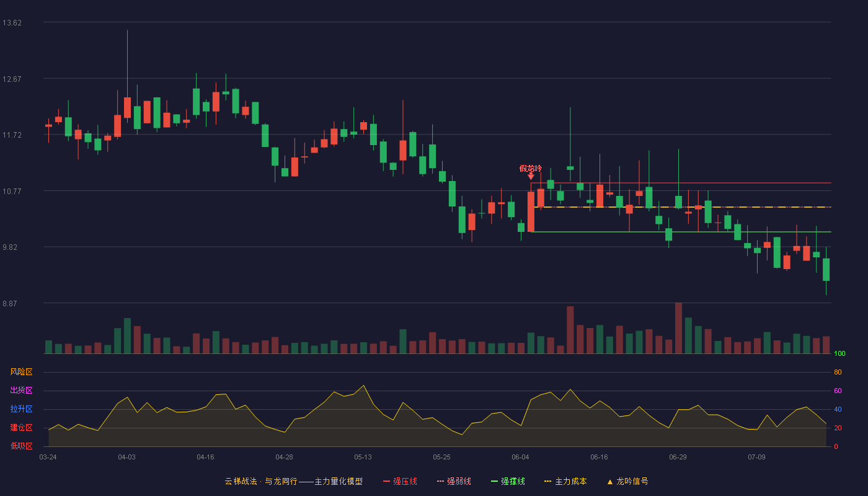Click the 03-24 date label

[48, 457]
